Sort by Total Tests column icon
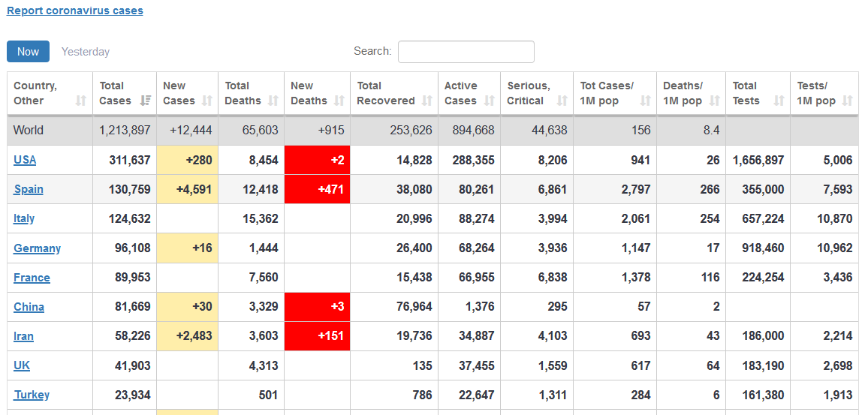This screenshot has height=415, width=868. tap(779, 101)
